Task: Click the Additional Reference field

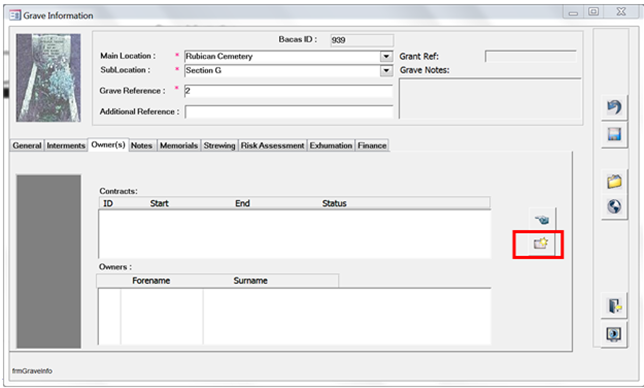Action: coord(289,112)
